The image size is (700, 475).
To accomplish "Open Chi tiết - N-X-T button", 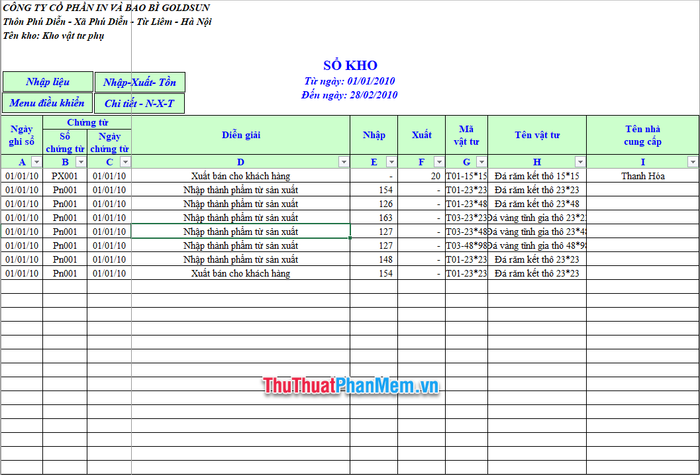I will click(140, 104).
